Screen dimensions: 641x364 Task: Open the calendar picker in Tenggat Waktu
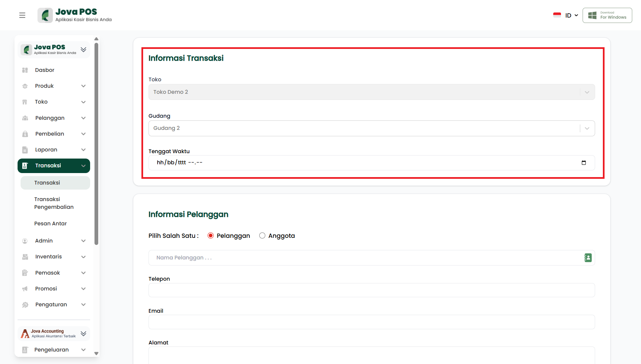click(584, 163)
